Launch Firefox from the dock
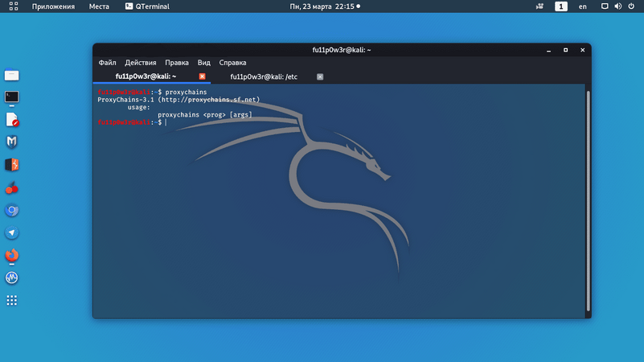Image resolution: width=644 pixels, height=362 pixels. coord(12,256)
